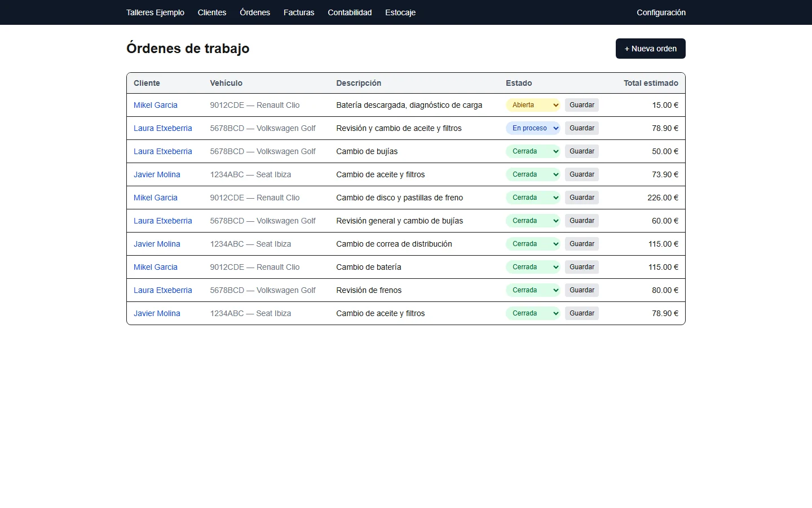Viewport: 812px width, 508px height.
Task: Click the Estado column header
Action: (x=519, y=83)
